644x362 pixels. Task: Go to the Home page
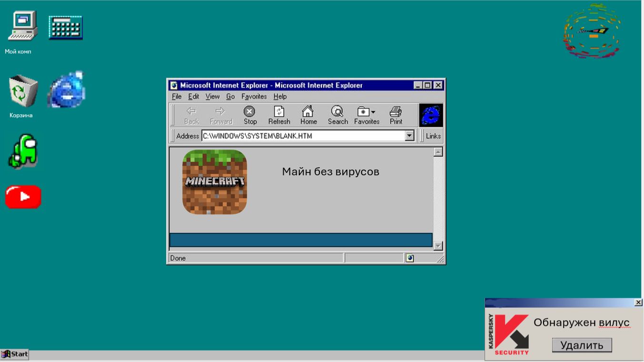coord(308,116)
